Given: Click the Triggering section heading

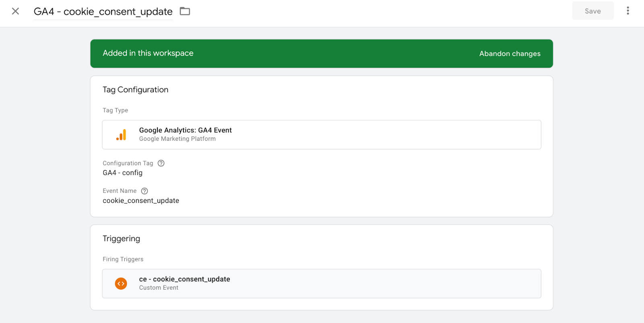Looking at the screenshot, I should pos(121,239).
